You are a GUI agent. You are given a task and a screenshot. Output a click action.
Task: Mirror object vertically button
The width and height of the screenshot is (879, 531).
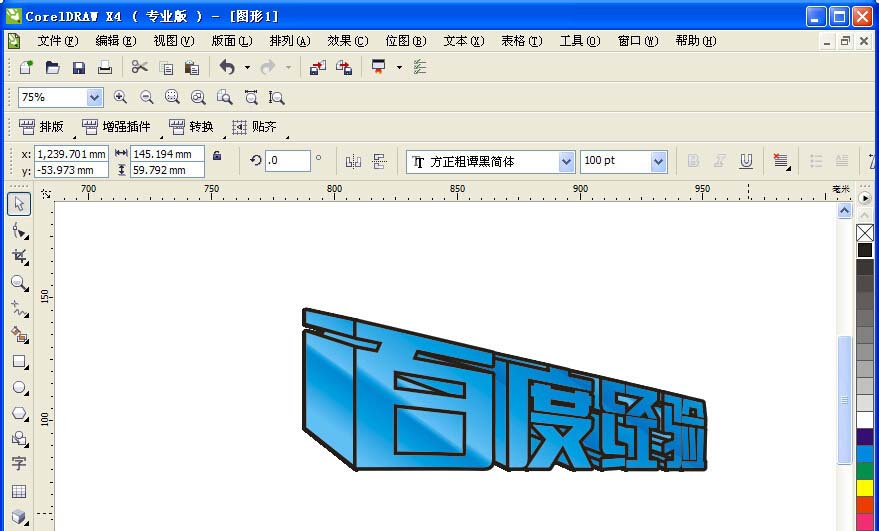click(x=379, y=161)
